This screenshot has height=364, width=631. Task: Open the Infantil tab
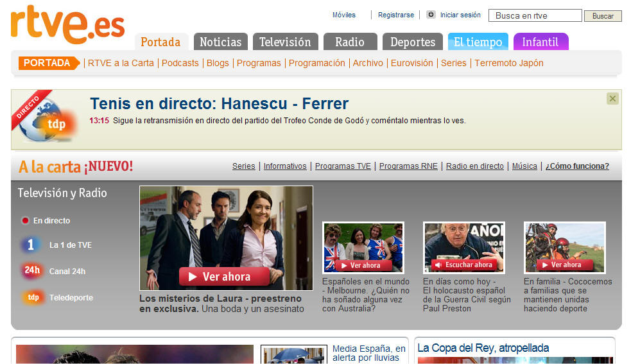click(540, 42)
